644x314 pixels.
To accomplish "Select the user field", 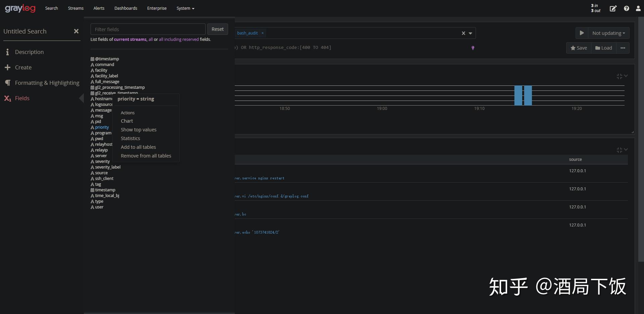I will click(99, 207).
